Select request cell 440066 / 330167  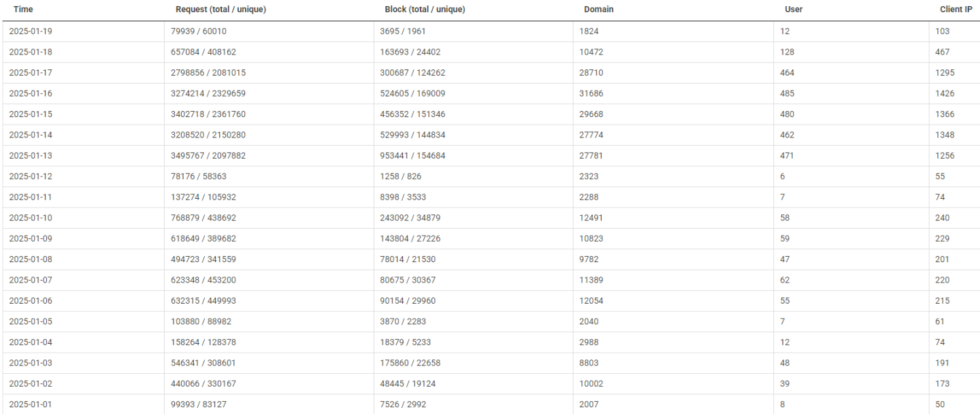pos(203,384)
